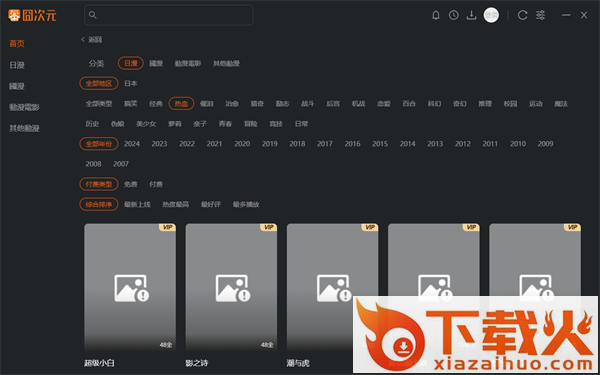Choose the 后宫 genre

[x=333, y=104]
